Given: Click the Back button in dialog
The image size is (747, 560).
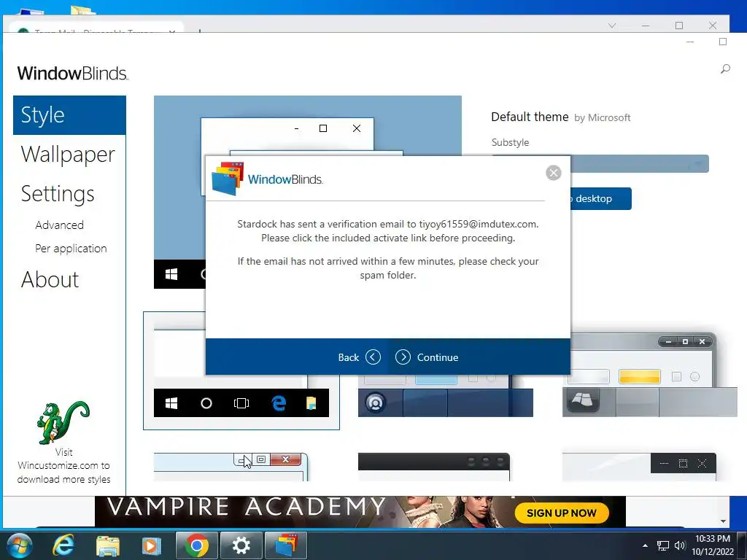Looking at the screenshot, I should pyautogui.click(x=359, y=357).
